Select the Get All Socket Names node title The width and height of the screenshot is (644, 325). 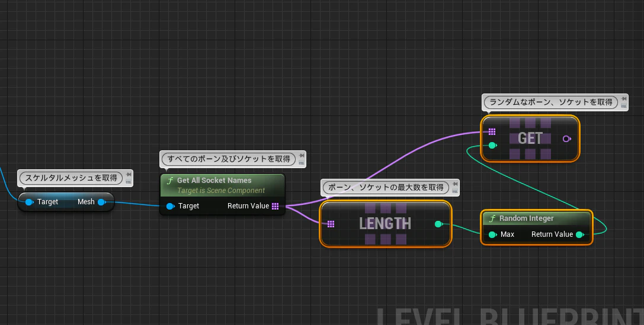pyautogui.click(x=214, y=180)
